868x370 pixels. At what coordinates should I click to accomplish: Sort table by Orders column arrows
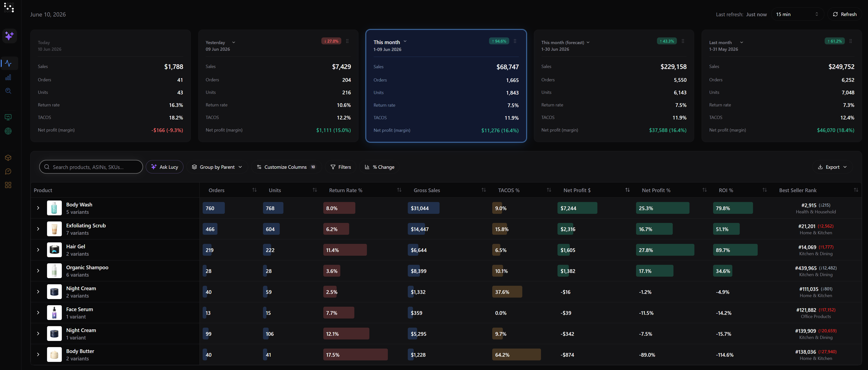tap(254, 190)
